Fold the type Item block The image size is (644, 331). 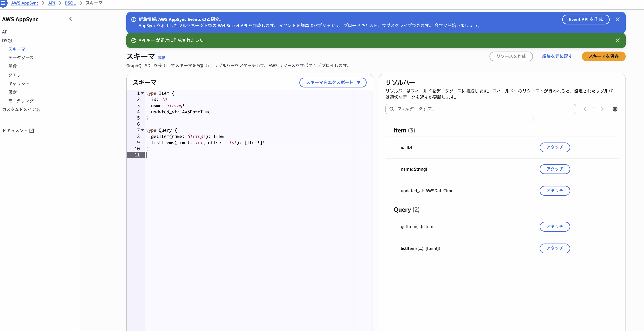(142, 93)
